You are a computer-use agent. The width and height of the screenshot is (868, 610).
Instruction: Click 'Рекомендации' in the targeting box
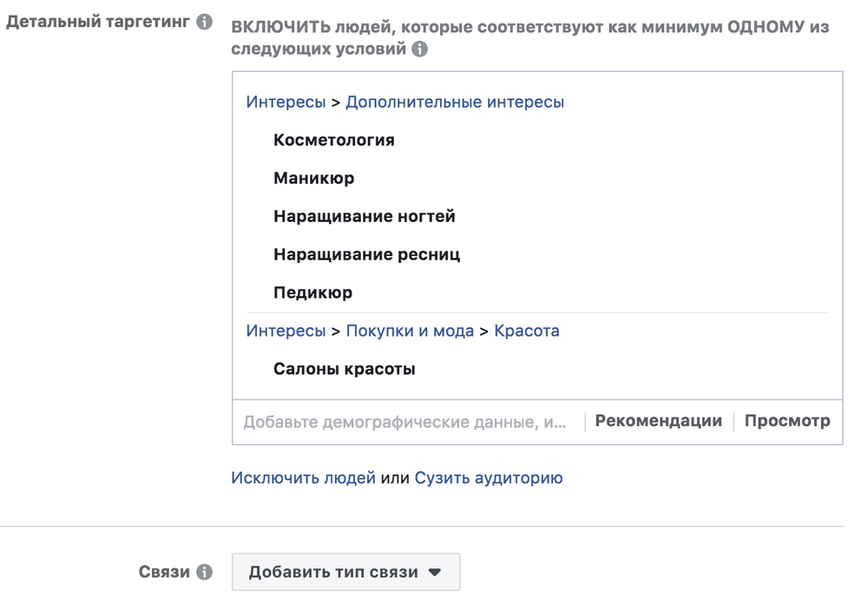[x=658, y=421]
